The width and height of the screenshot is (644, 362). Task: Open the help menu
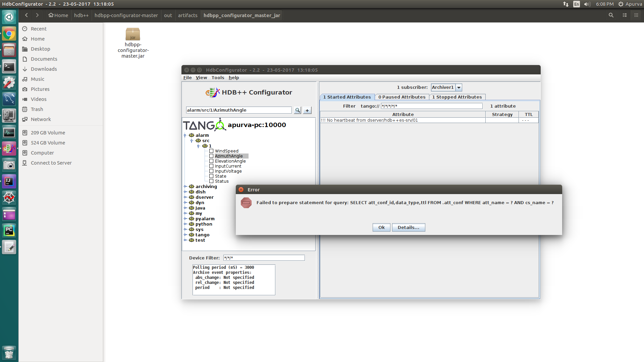pyautogui.click(x=234, y=77)
